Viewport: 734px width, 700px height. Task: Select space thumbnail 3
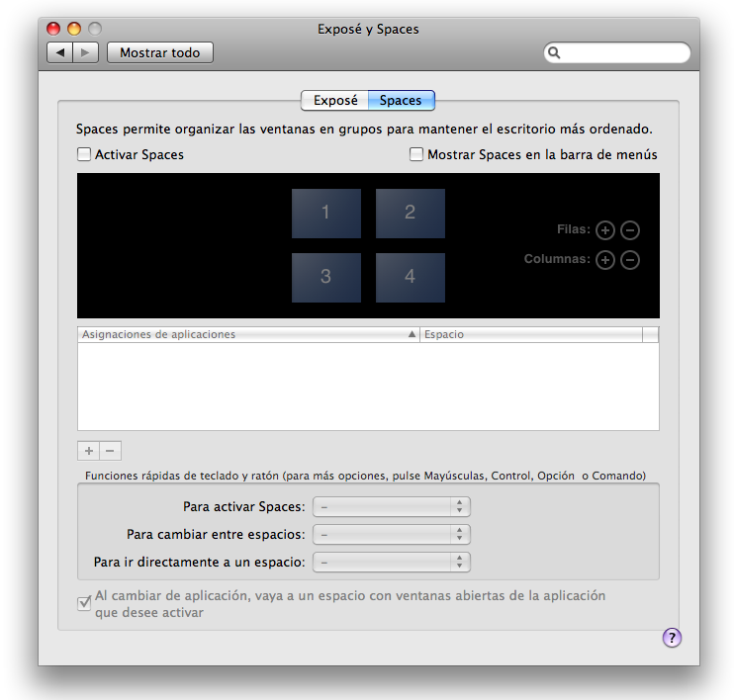coord(326,278)
